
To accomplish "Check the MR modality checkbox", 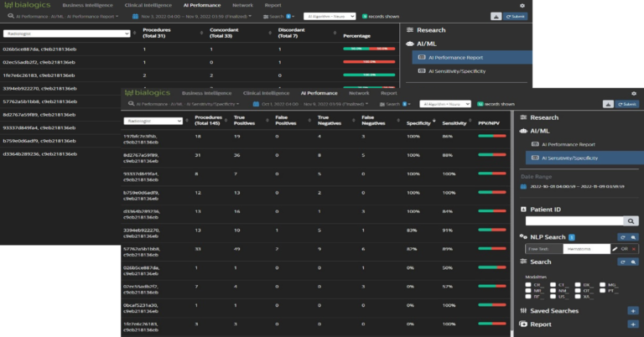I will [x=528, y=291].
